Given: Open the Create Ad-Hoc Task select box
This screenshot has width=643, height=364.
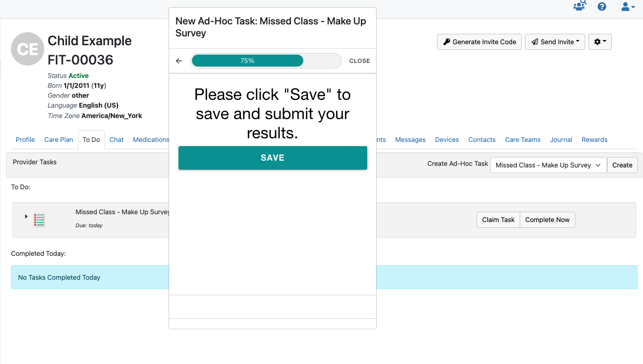Looking at the screenshot, I should tap(548, 165).
